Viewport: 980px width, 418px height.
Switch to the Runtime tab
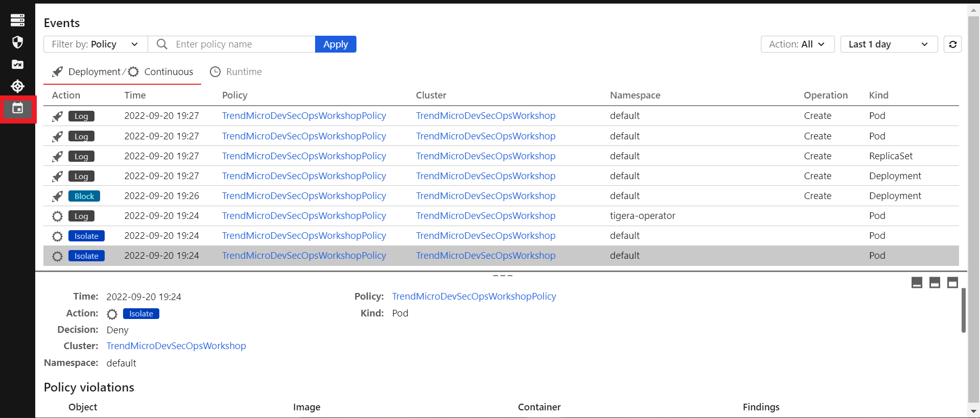tap(236, 72)
